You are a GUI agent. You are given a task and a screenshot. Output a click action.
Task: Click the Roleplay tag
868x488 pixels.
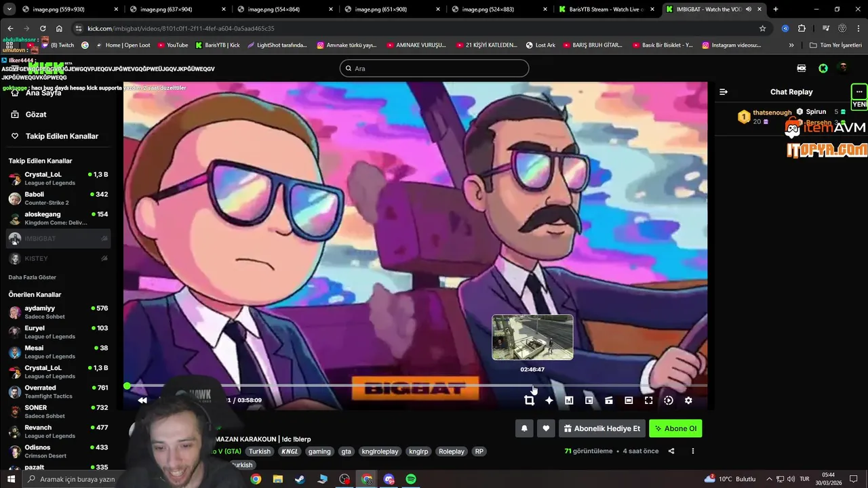pos(452,451)
